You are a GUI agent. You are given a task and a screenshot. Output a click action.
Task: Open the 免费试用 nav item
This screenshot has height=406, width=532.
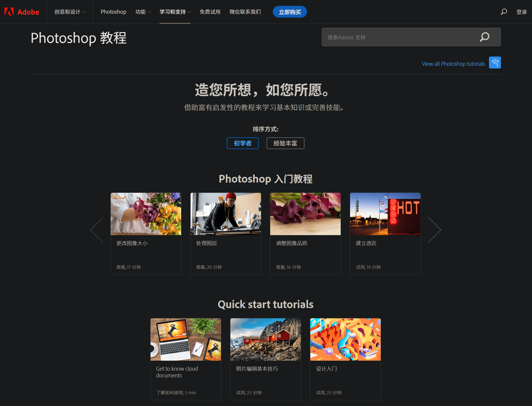tap(210, 12)
